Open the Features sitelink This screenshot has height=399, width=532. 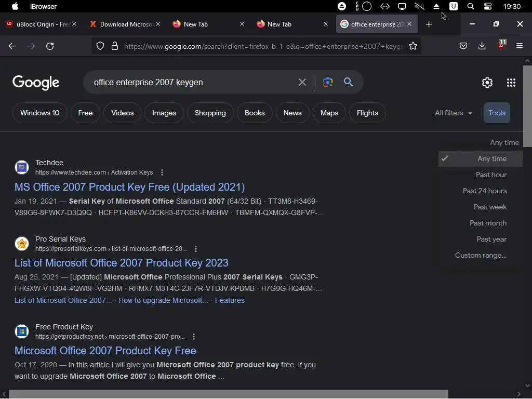(230, 300)
